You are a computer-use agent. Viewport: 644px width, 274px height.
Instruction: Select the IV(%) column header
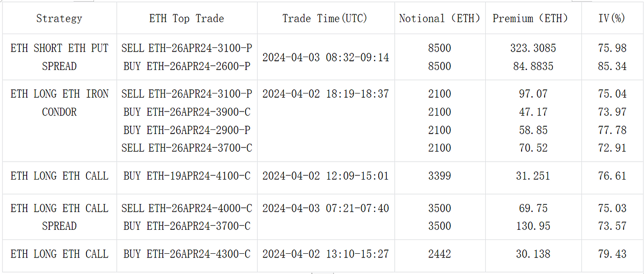tap(612, 18)
